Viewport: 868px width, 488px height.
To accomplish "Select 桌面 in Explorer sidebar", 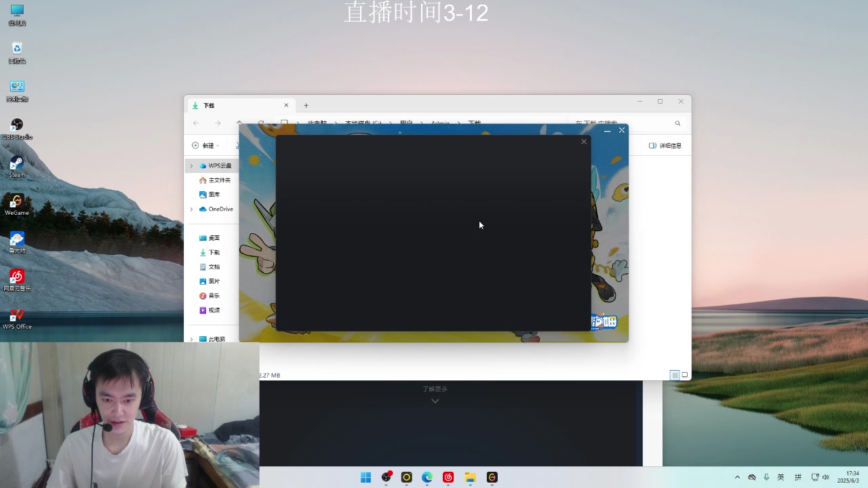I will click(210, 238).
